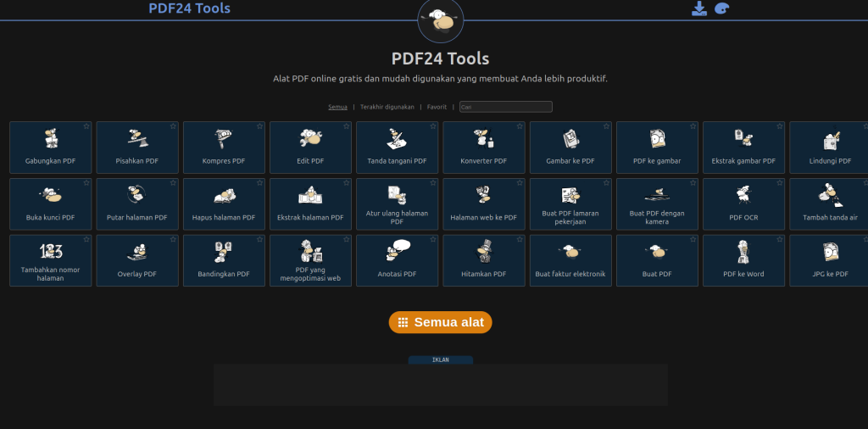
Task: Favorite the PDF ke Word tool star
Action: (x=780, y=239)
